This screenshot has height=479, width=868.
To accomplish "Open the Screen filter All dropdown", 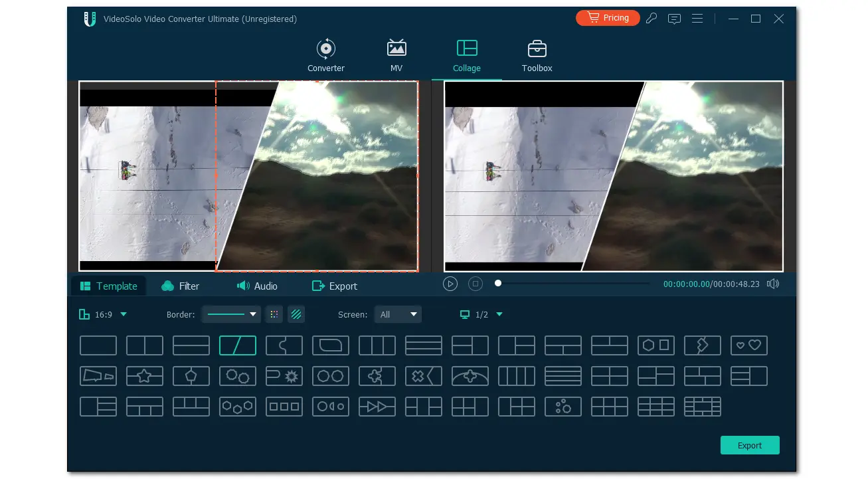I will point(398,314).
